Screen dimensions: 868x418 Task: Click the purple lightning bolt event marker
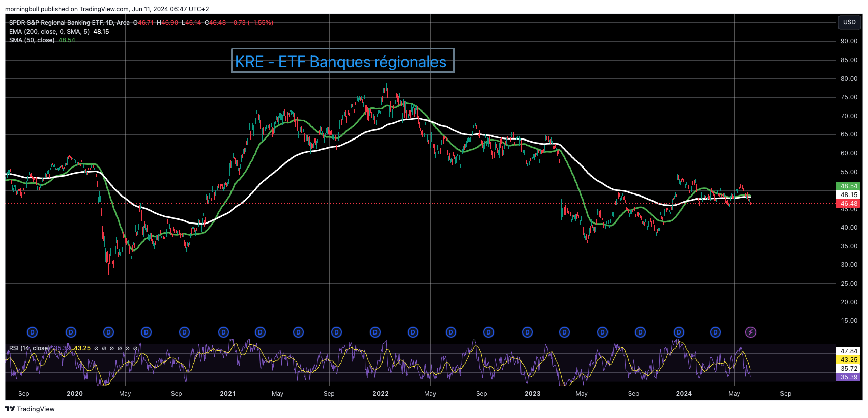click(750, 332)
